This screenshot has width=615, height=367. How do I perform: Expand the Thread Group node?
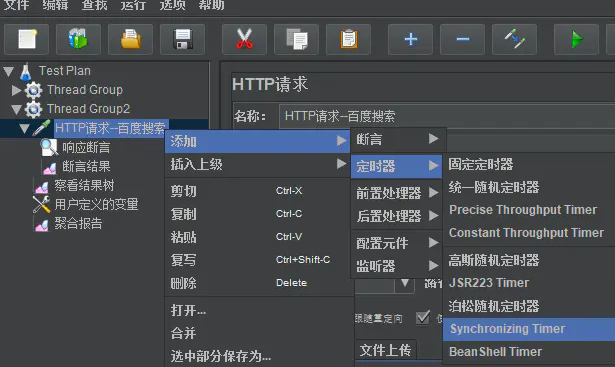click(16, 90)
